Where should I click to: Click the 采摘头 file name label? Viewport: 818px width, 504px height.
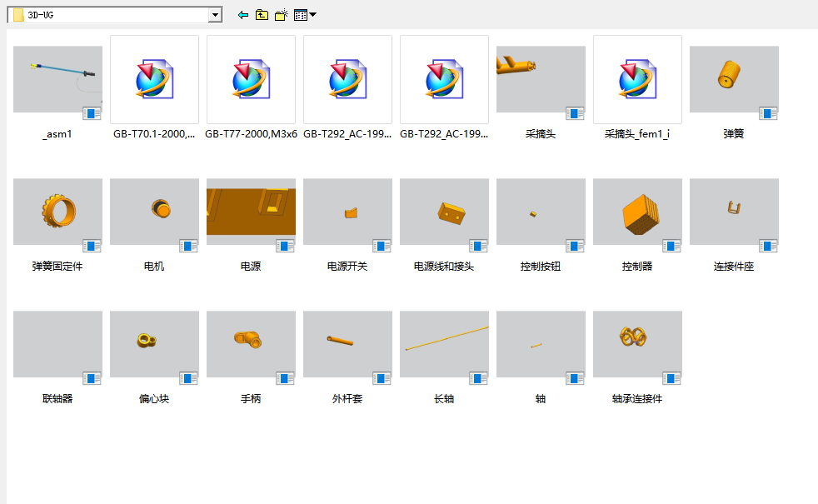tap(541, 134)
